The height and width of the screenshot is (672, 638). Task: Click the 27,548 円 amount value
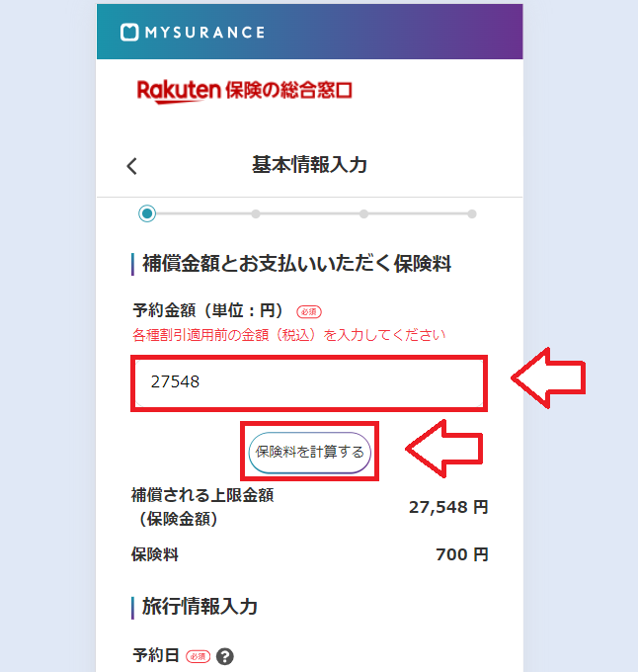pos(448,507)
